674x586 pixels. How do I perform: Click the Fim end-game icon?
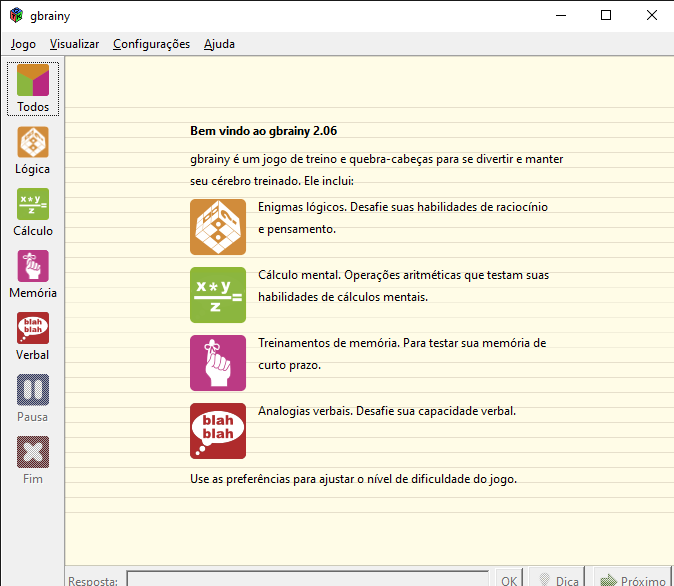pos(33,461)
